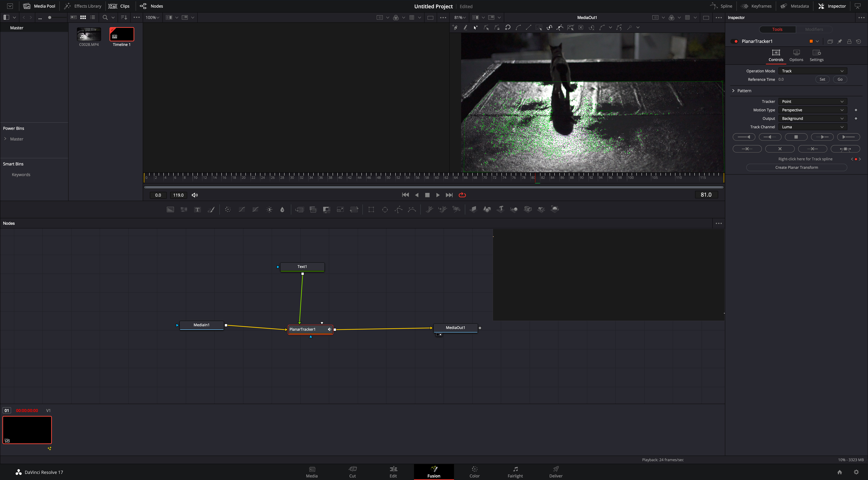This screenshot has width=868, height=480.
Task: Click the Go reference time button
Action: (840, 79)
